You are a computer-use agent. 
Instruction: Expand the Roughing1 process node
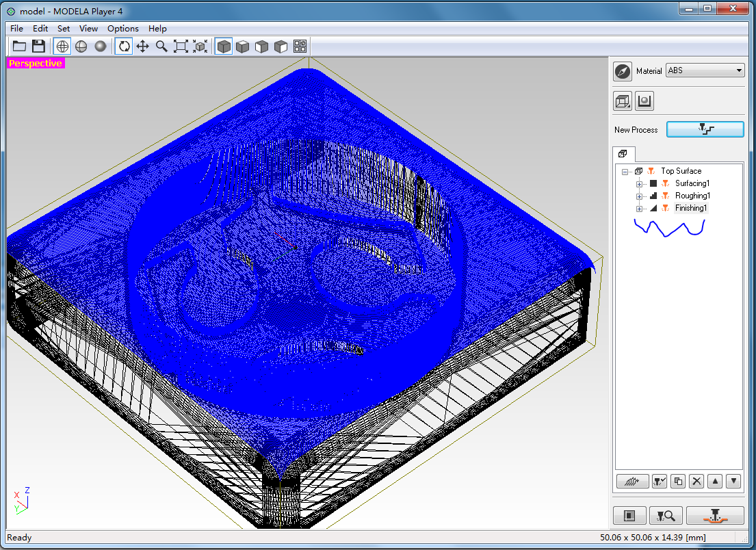coord(639,196)
